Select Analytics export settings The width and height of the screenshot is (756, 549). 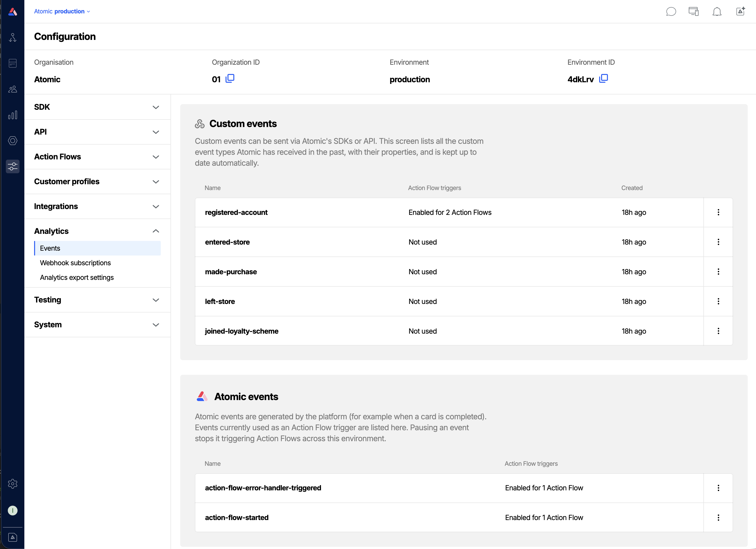coord(77,277)
